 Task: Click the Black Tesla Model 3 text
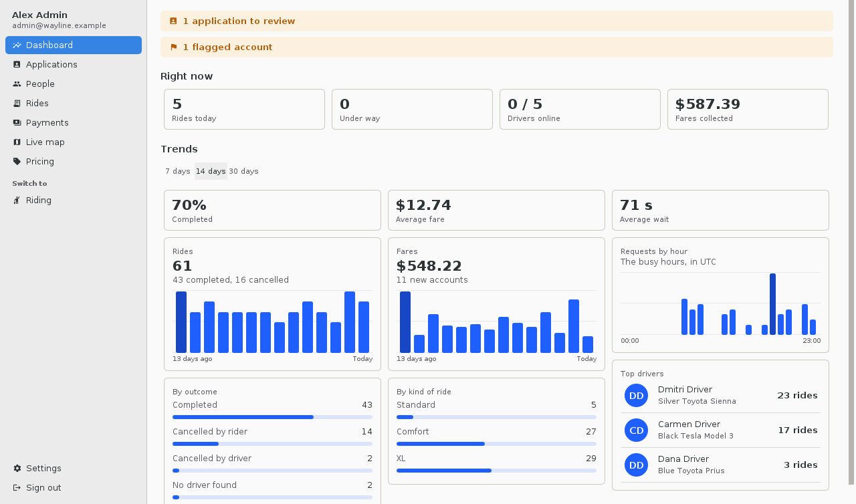click(695, 436)
